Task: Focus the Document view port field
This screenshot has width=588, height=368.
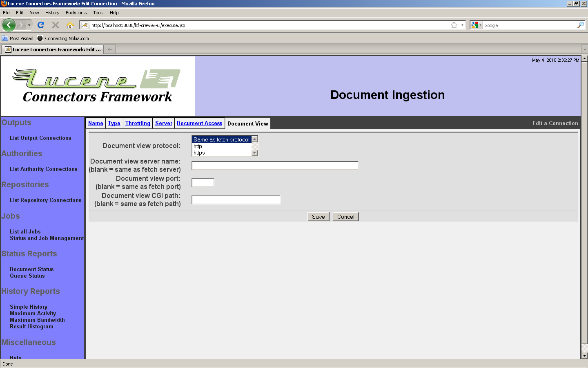Action: pyautogui.click(x=203, y=183)
